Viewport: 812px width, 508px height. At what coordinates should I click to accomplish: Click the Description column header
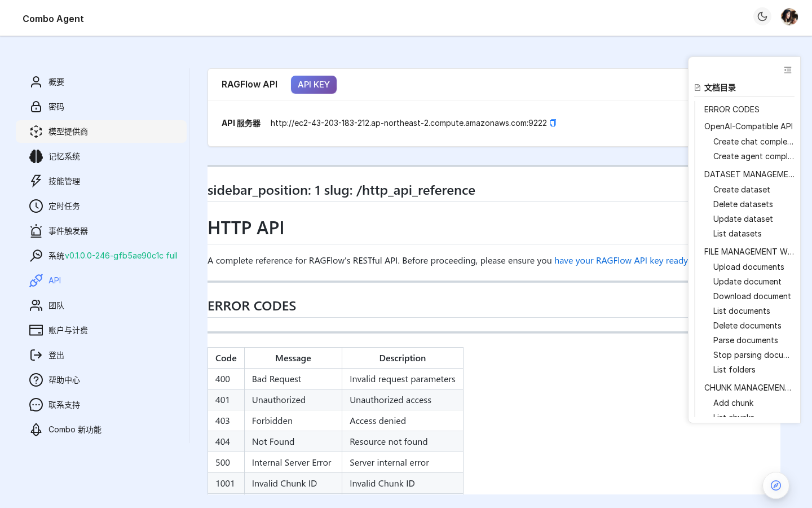click(x=403, y=358)
